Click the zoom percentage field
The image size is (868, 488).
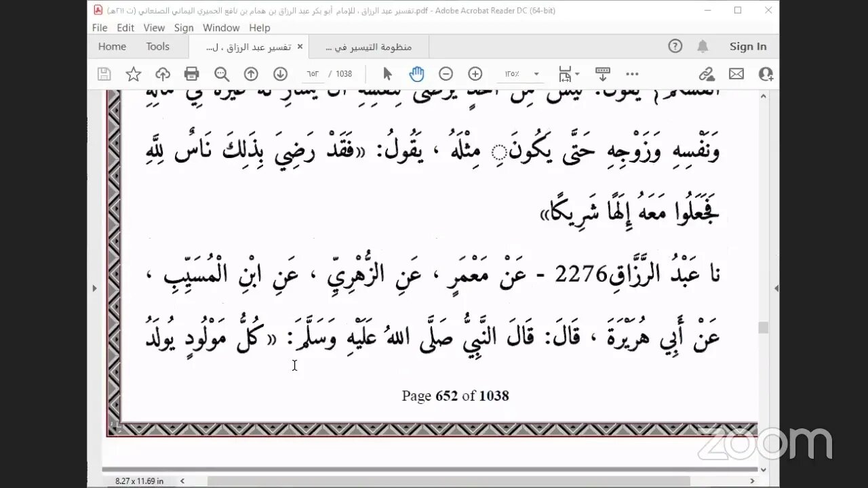point(512,74)
